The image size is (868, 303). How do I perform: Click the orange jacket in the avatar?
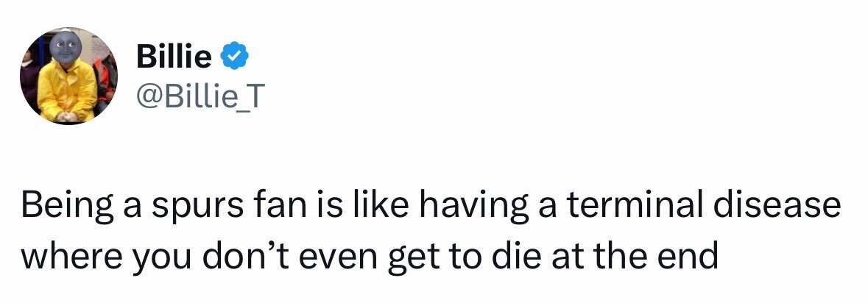pyautogui.click(x=105, y=79)
